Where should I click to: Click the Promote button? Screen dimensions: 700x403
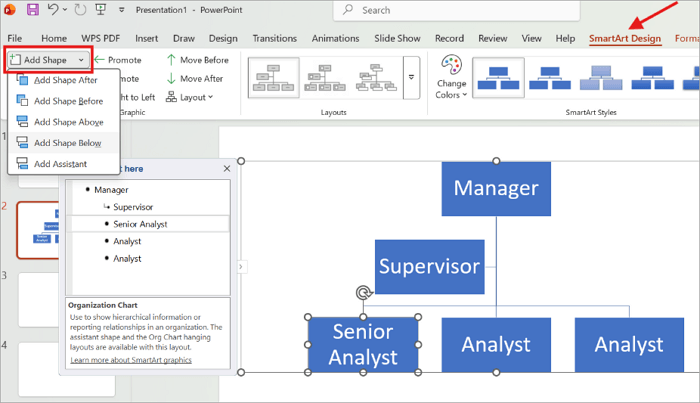tap(118, 60)
